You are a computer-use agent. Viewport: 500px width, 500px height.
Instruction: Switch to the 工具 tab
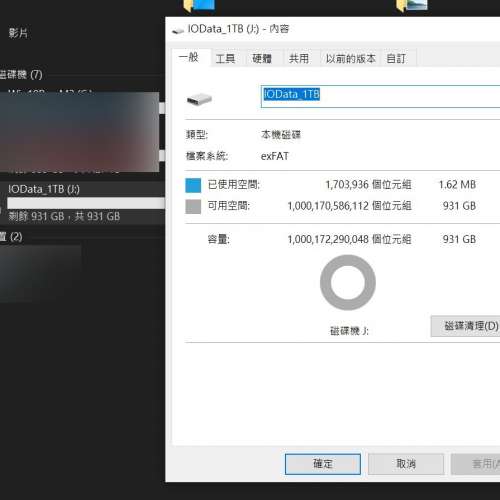click(225, 59)
